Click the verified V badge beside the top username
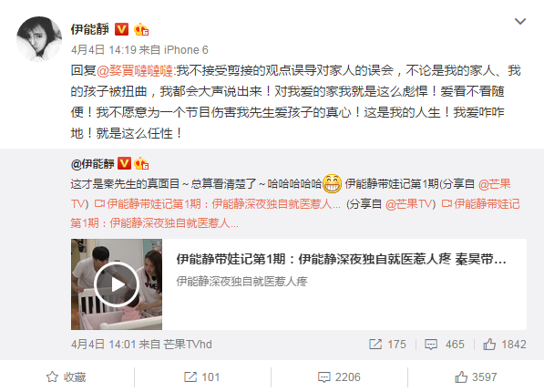544x392 pixels. tap(121, 29)
